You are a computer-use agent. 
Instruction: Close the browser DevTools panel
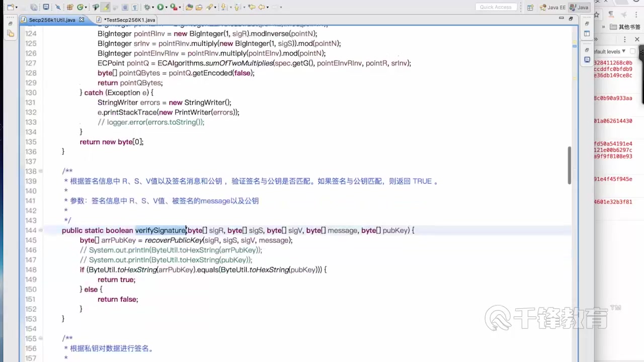[x=636, y=39]
